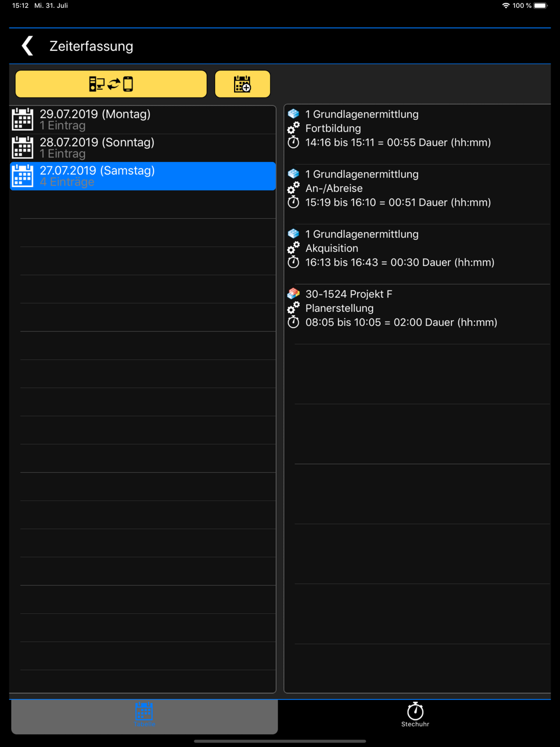Click the stopwatch icon by 15:19 bis 16:10
Screen dimensions: 560x747
click(293, 202)
